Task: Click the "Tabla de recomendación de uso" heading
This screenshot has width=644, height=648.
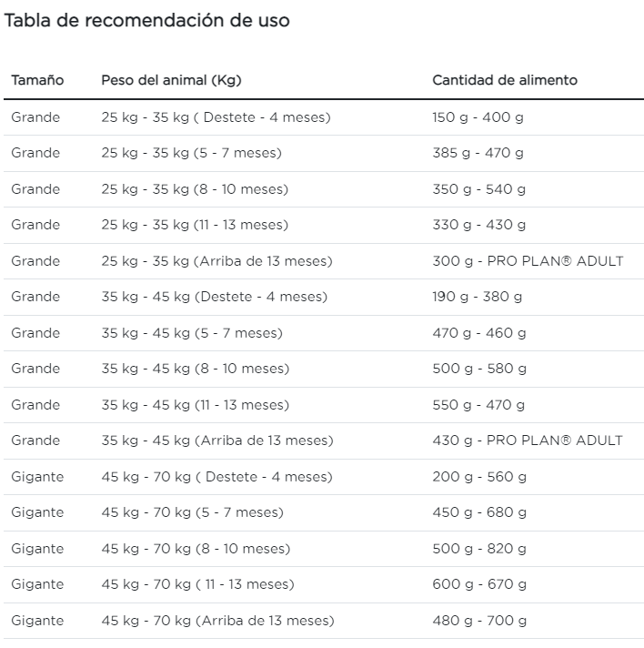Action: 147,20
